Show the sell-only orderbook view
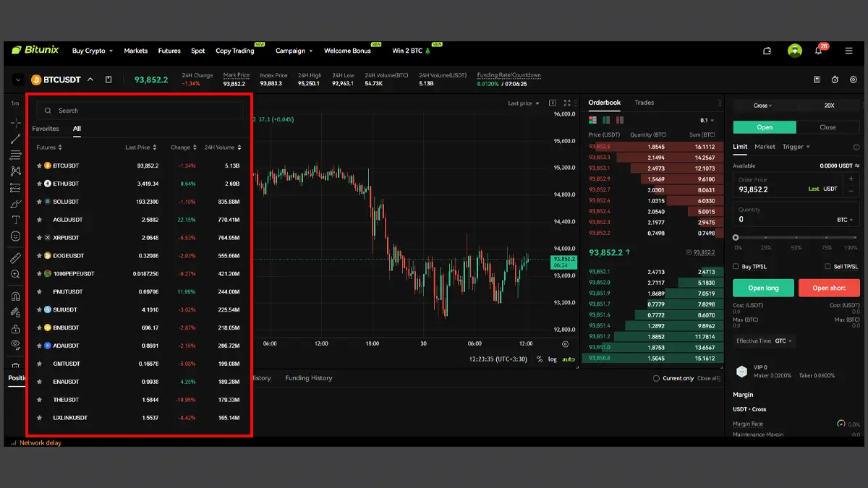 pyautogui.click(x=619, y=120)
